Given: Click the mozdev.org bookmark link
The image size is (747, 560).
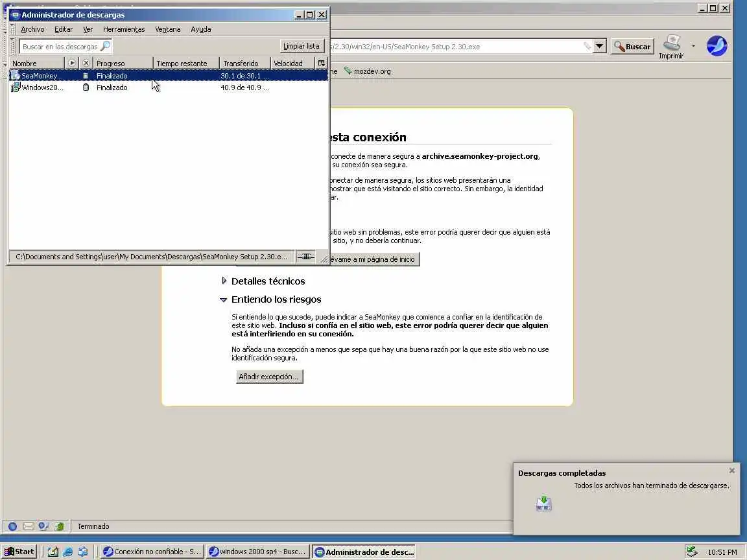Looking at the screenshot, I should pos(372,71).
